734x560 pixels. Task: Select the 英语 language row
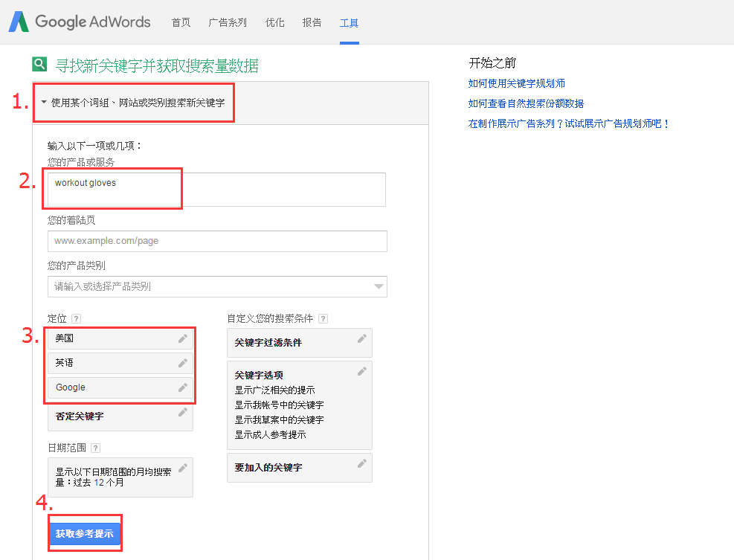click(x=120, y=363)
